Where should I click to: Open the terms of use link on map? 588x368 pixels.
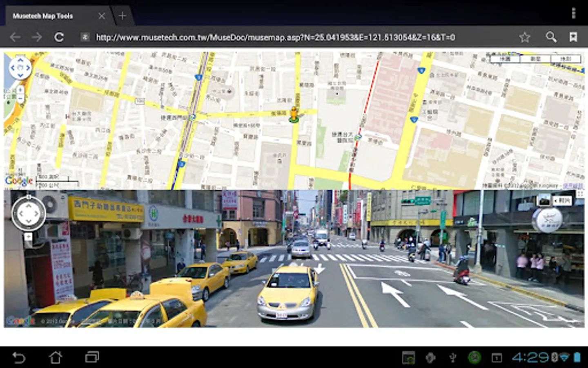point(573,186)
